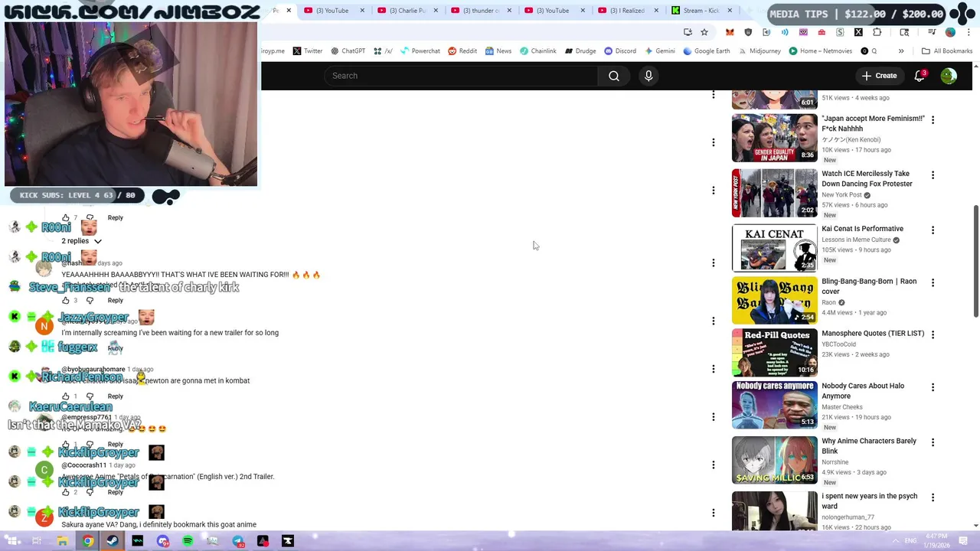Open options menu for 'Watch ICE Mercilessly' video
Screen dimensions: 980x551
tap(933, 175)
